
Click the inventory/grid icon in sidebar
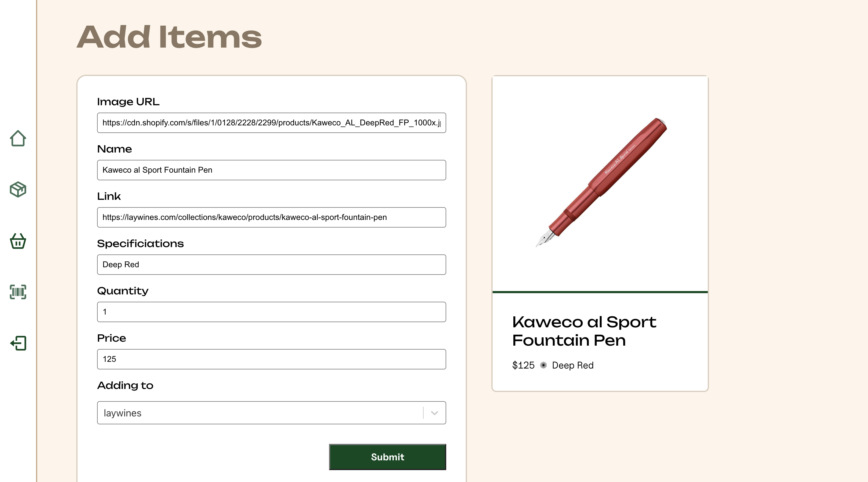[18, 292]
